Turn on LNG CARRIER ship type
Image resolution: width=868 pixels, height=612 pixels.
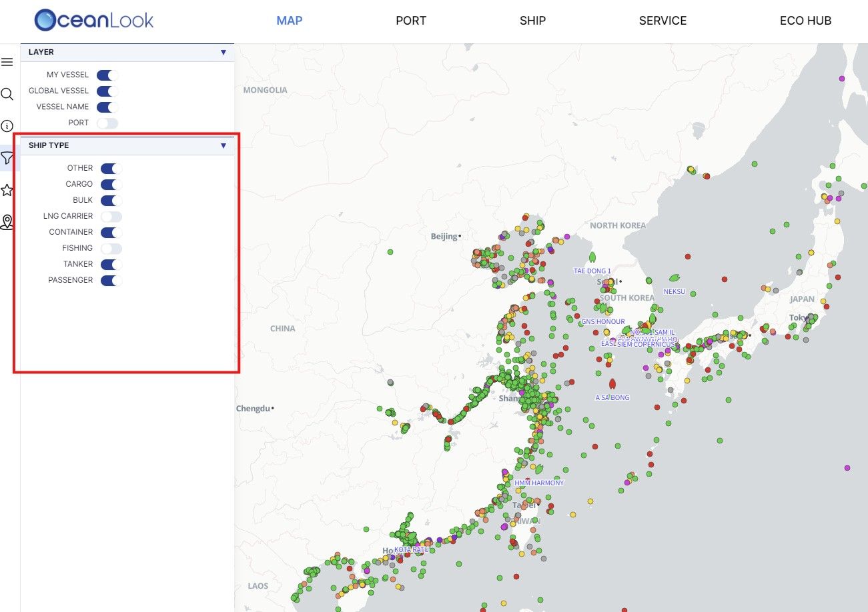tap(111, 217)
